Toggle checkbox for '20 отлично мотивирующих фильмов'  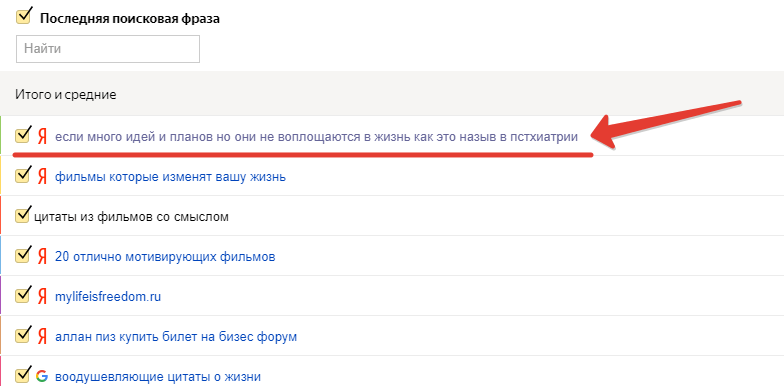(23, 255)
